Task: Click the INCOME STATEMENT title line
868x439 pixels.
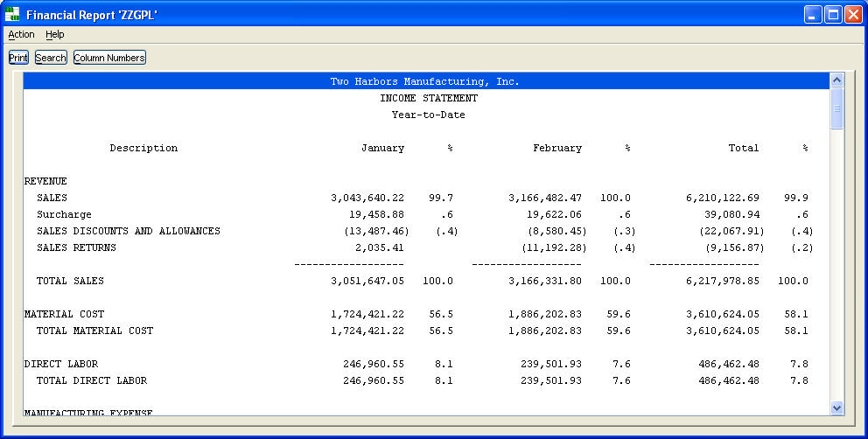Action: [x=429, y=98]
